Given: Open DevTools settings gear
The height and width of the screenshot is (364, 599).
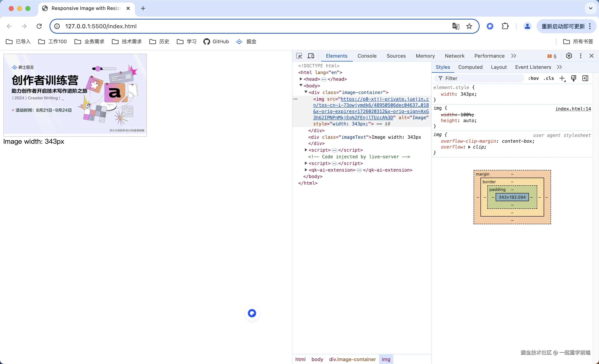Looking at the screenshot, I should point(569,56).
